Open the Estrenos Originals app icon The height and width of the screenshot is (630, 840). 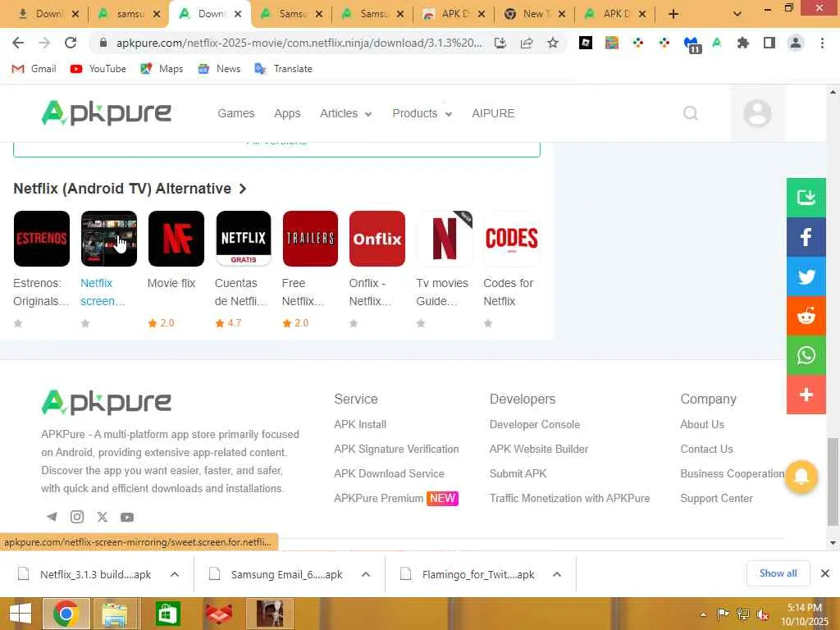point(41,239)
